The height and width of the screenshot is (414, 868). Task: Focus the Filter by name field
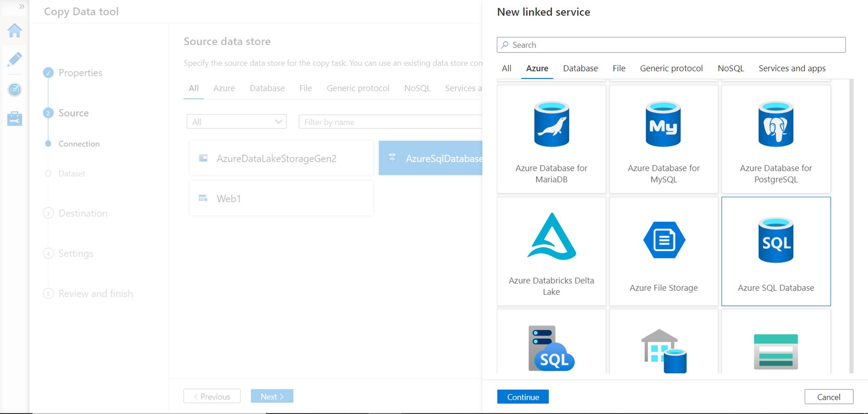tap(391, 122)
